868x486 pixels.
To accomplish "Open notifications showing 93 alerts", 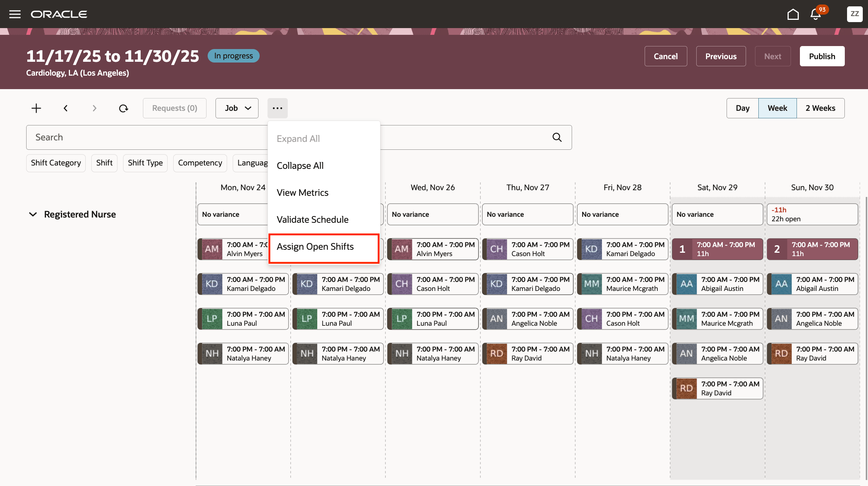I will coord(815,14).
